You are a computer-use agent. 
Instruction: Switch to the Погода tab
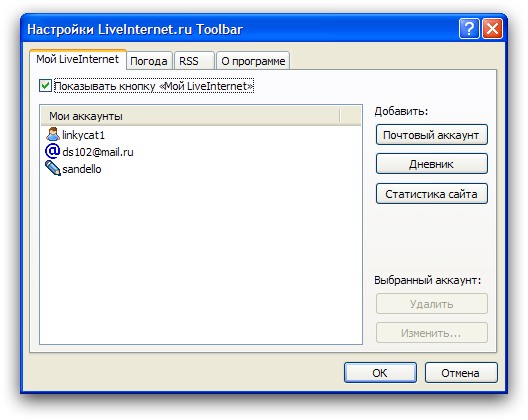click(x=149, y=61)
